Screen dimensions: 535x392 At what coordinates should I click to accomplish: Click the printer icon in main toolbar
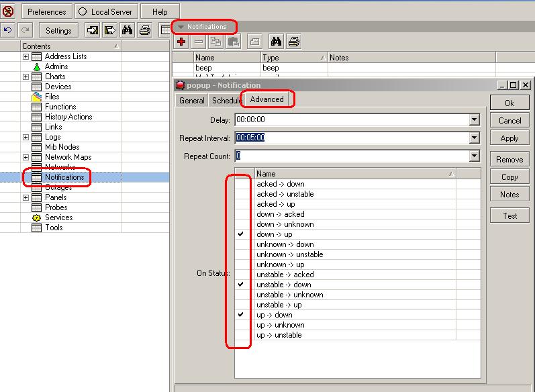(x=145, y=30)
